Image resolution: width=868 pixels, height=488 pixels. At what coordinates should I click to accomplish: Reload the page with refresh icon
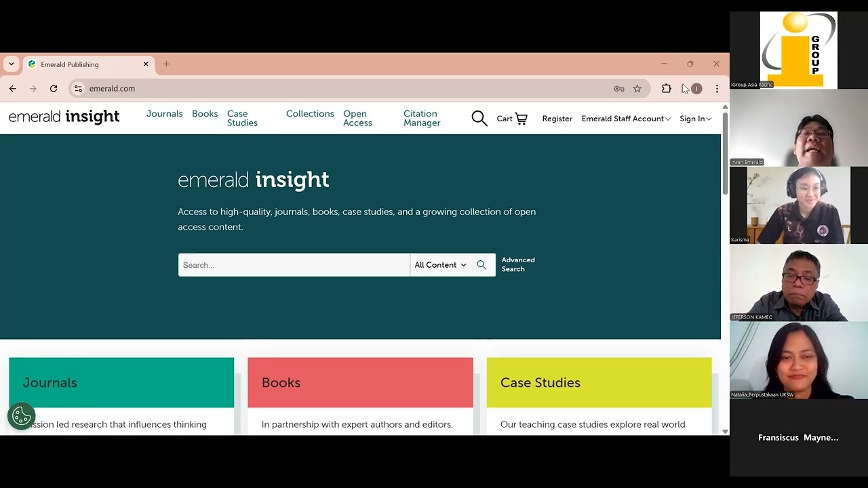54,89
